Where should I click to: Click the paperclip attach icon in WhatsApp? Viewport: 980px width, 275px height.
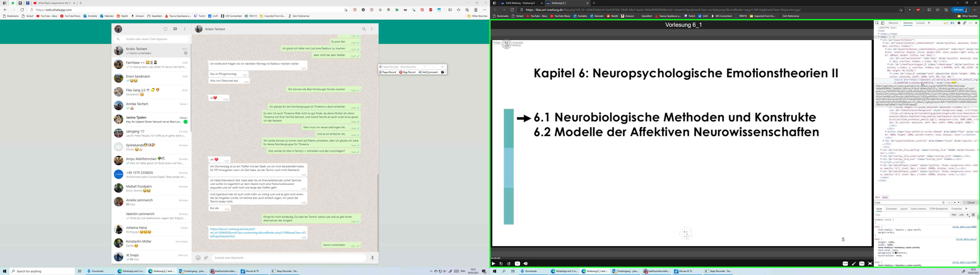[206, 258]
